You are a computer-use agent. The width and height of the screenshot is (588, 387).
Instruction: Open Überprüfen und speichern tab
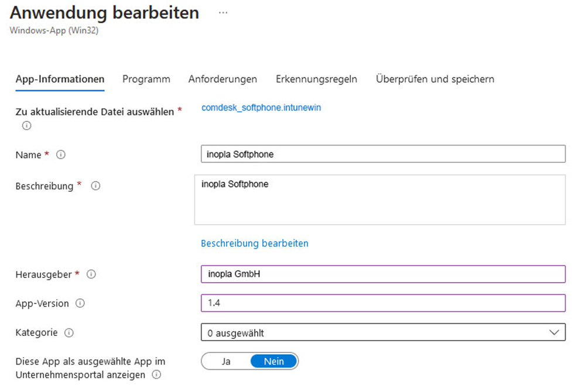pos(435,79)
